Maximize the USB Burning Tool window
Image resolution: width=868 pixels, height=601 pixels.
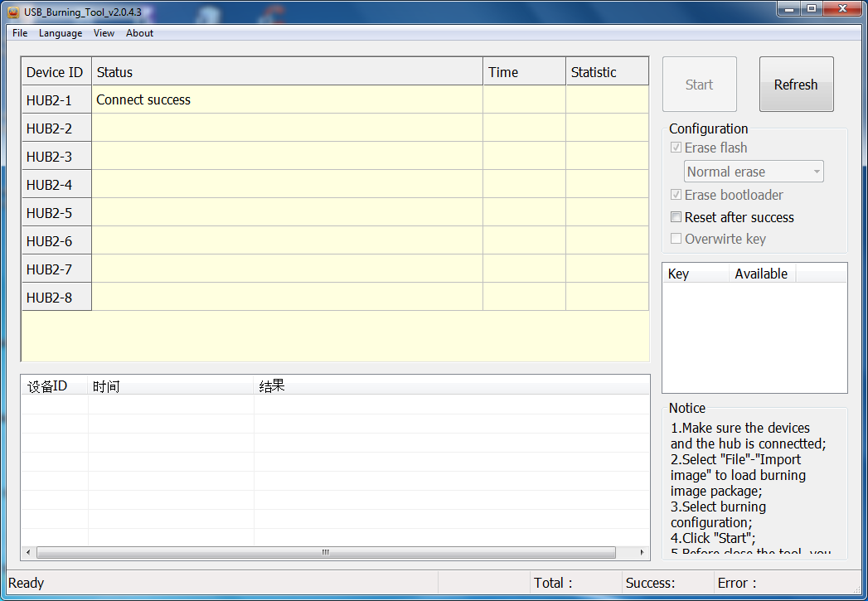pyautogui.click(x=811, y=9)
